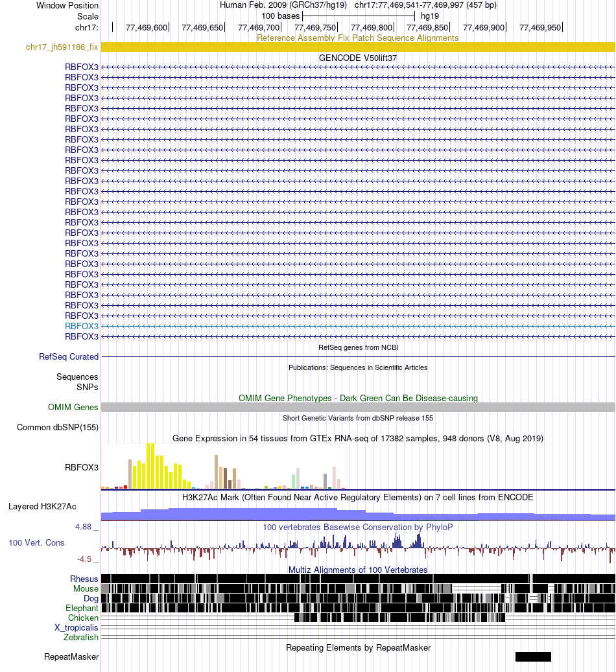The image size is (616, 672).
Task: Click the RepeatMasker track label
Action: (71, 657)
